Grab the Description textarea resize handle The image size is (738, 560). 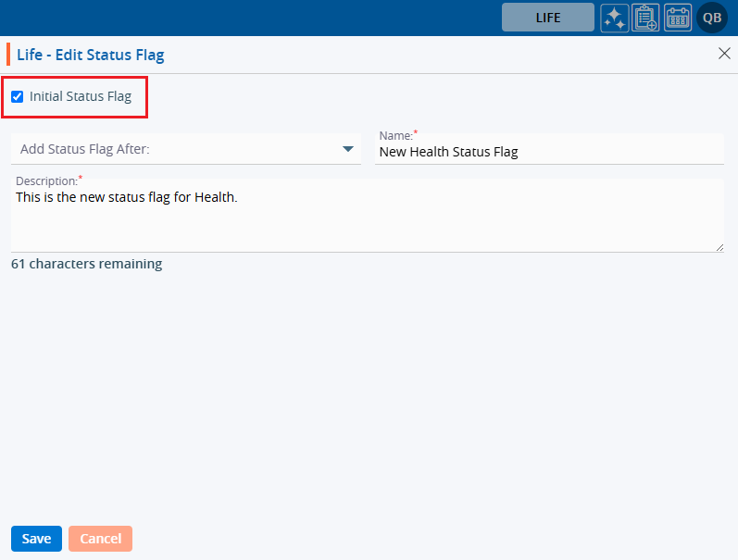719,247
